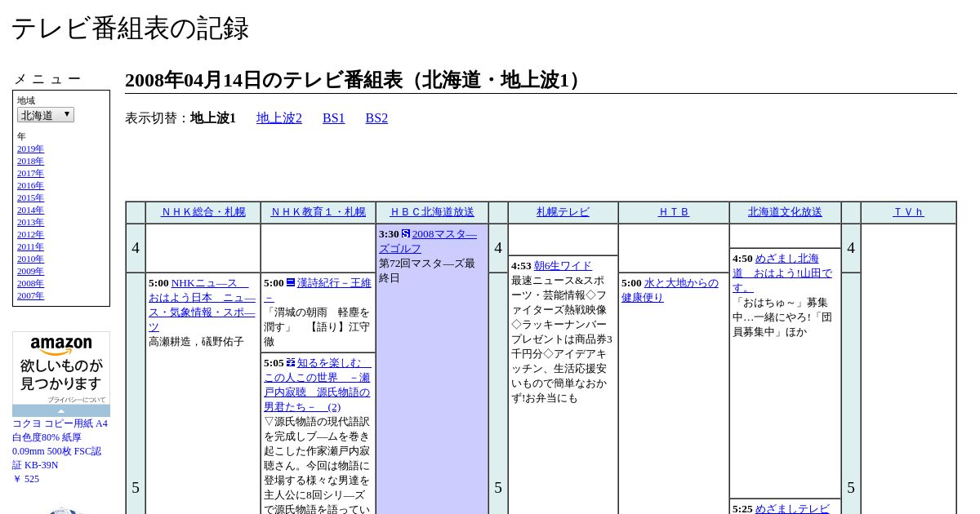The image size is (980, 514).
Task: Click the 地上波1 current view label
Action: tap(213, 118)
